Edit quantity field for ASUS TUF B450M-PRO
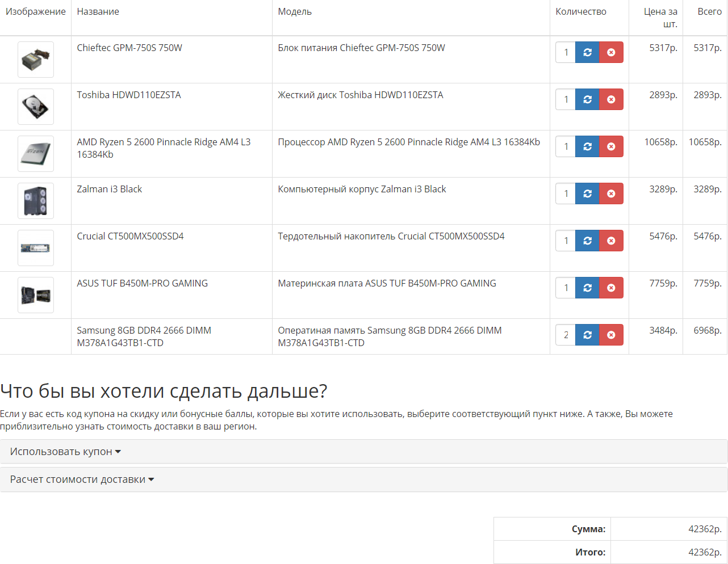 (x=566, y=288)
